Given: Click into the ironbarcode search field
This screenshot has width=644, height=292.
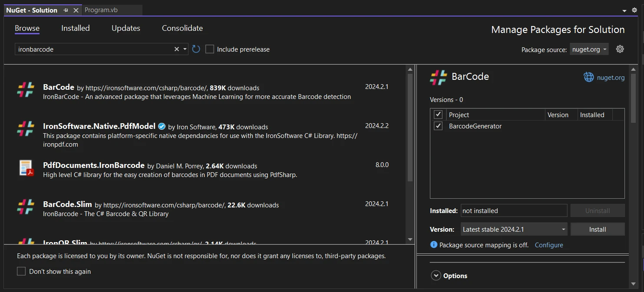Looking at the screenshot, I should [93, 49].
